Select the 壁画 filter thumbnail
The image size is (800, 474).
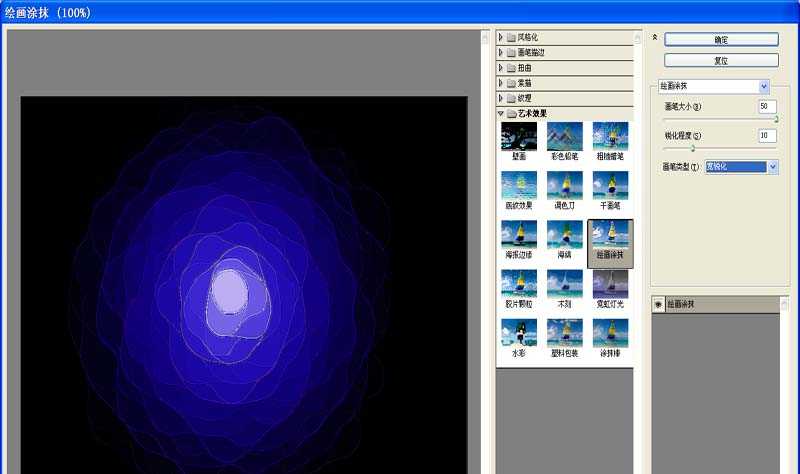[519, 137]
